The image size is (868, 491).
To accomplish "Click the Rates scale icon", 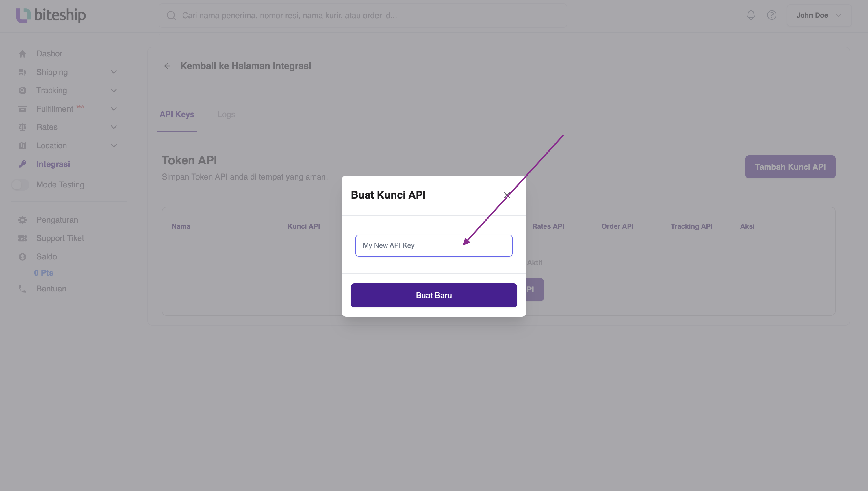I will [22, 127].
